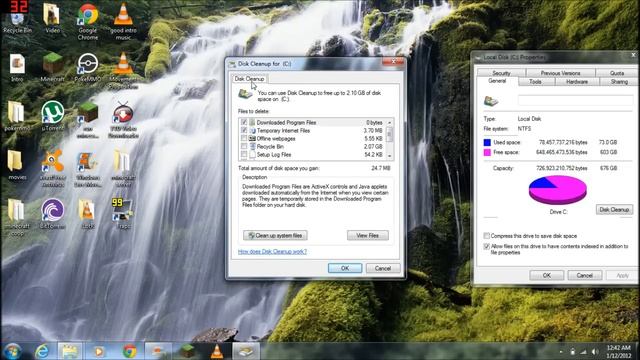Launch YTD Video Downloader shortcut
Screen dimensions: 640x360
[123, 120]
